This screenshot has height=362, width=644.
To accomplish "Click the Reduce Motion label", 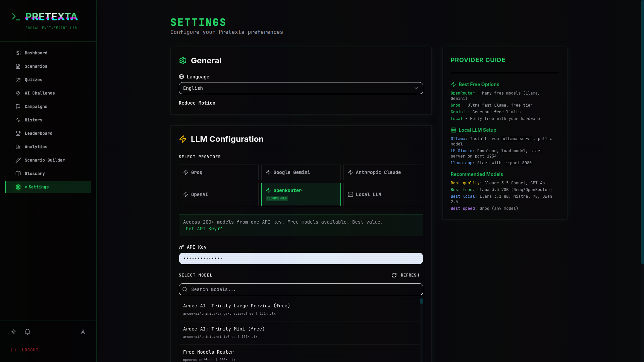I will pos(197,103).
